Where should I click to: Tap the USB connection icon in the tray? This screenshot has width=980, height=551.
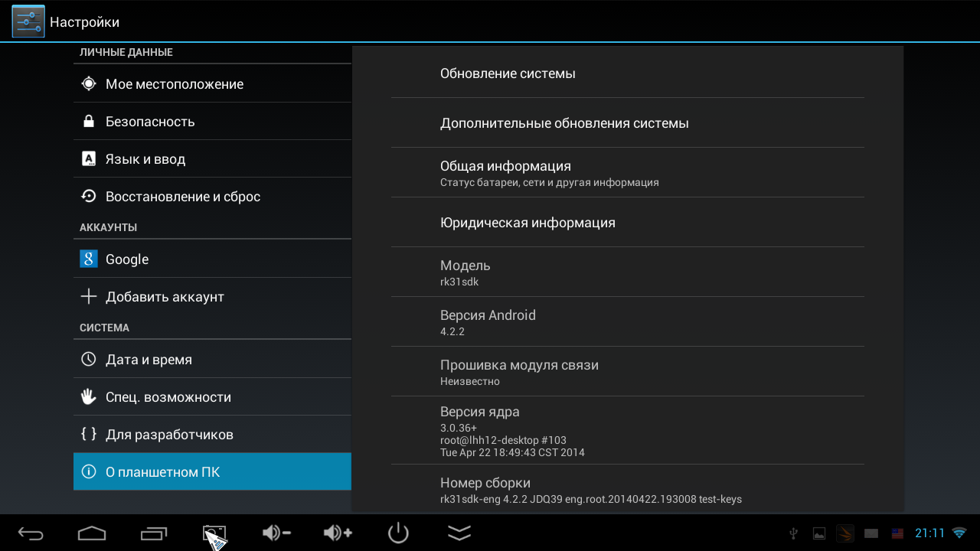(794, 532)
